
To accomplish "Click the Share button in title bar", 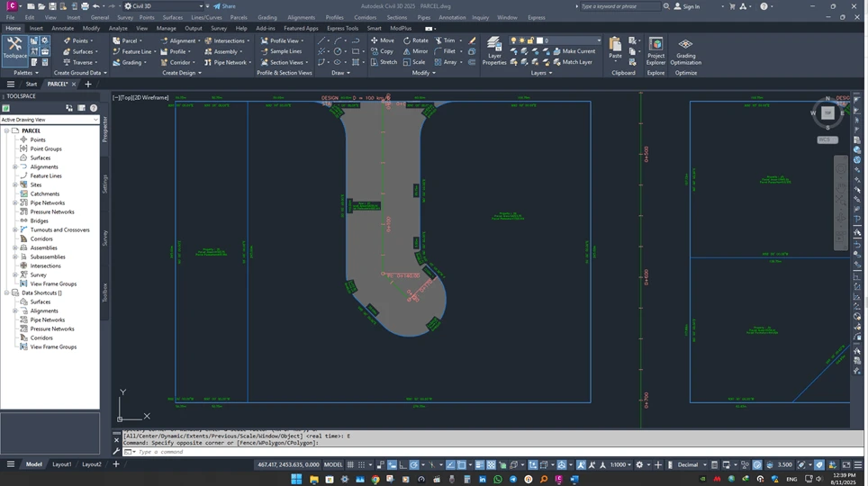I will point(224,6).
